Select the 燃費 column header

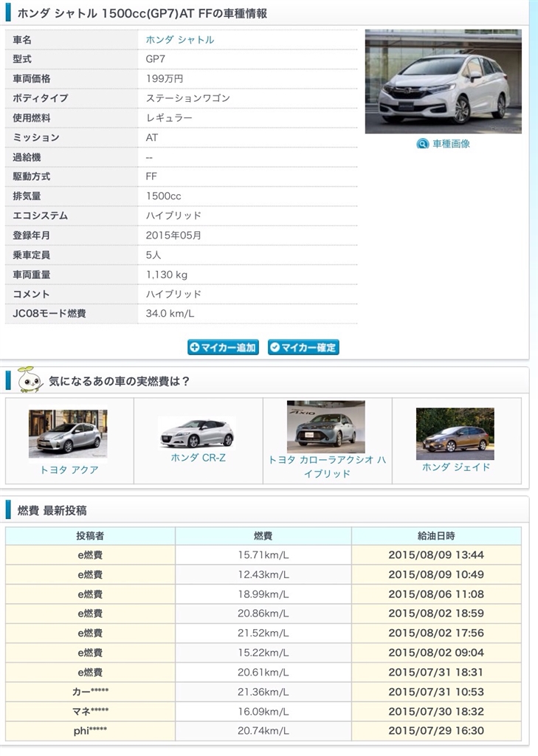coord(263,536)
